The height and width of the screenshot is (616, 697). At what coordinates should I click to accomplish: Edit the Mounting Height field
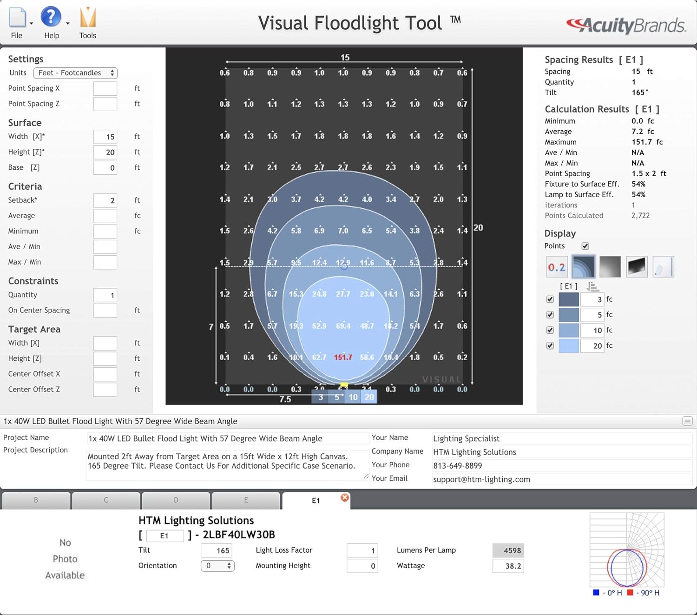[362, 566]
